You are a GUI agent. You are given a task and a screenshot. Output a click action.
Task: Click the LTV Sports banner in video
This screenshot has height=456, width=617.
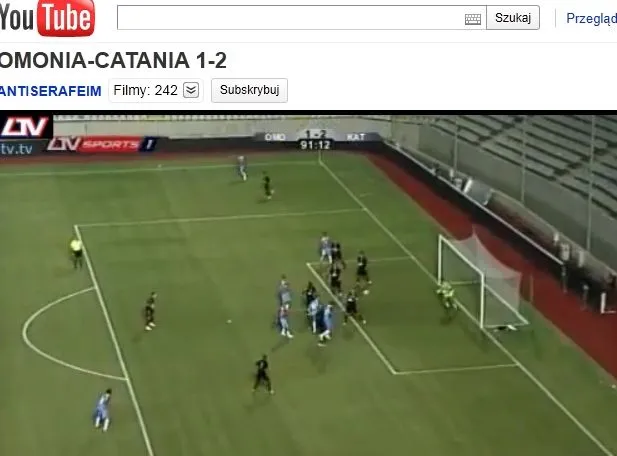[x=103, y=144]
